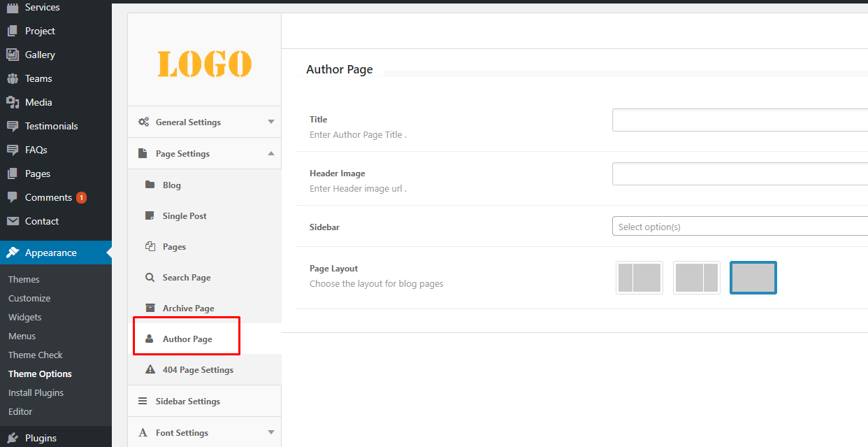
Task: Click the 404 Page warning triangle icon
Action: tap(150, 369)
